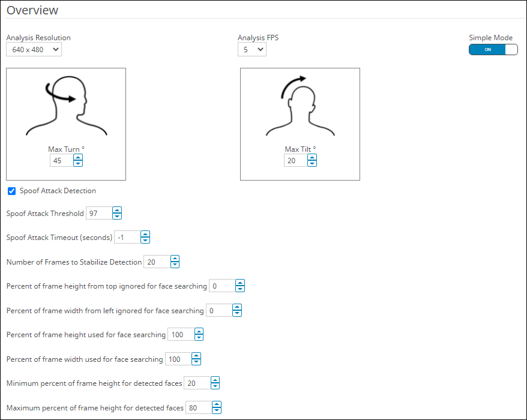
Task: Click into the Max Turn field
Action: 62,160
